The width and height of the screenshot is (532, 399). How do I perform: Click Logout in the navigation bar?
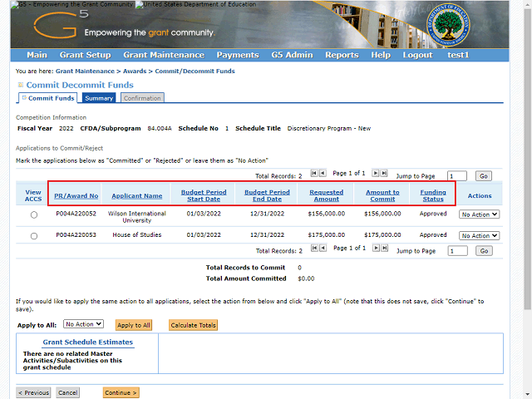pyautogui.click(x=417, y=55)
